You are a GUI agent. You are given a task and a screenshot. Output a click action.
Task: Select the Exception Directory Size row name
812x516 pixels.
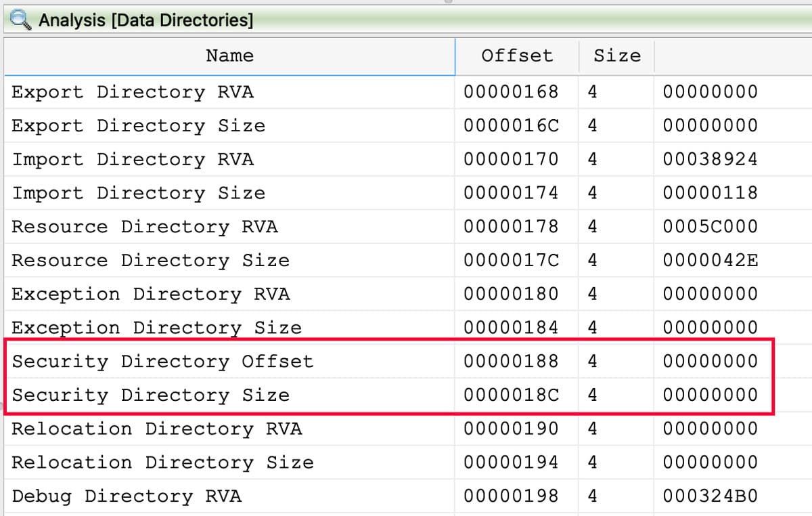(x=156, y=328)
